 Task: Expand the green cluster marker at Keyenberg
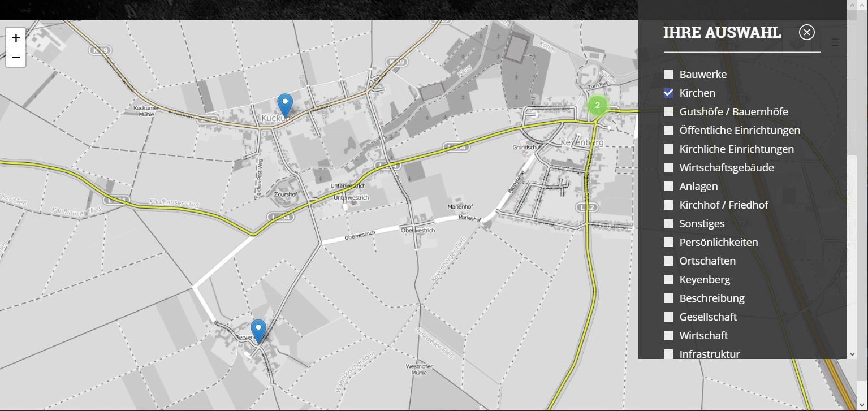597,105
